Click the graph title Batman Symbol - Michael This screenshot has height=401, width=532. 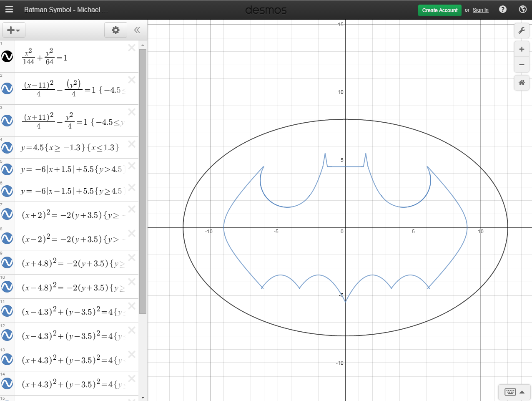66,10
